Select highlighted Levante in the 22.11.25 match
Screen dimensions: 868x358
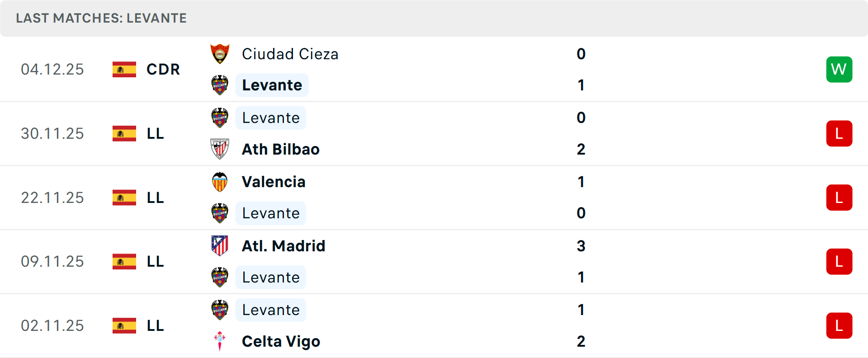pyautogui.click(x=271, y=213)
